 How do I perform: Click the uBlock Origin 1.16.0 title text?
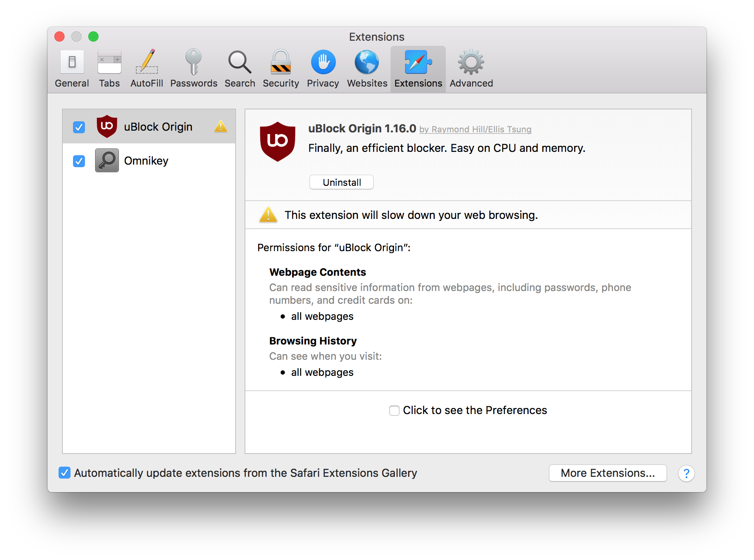362,129
